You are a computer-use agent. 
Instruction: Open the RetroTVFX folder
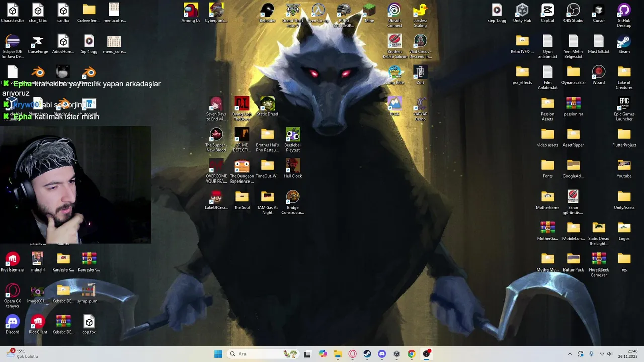pos(522,44)
